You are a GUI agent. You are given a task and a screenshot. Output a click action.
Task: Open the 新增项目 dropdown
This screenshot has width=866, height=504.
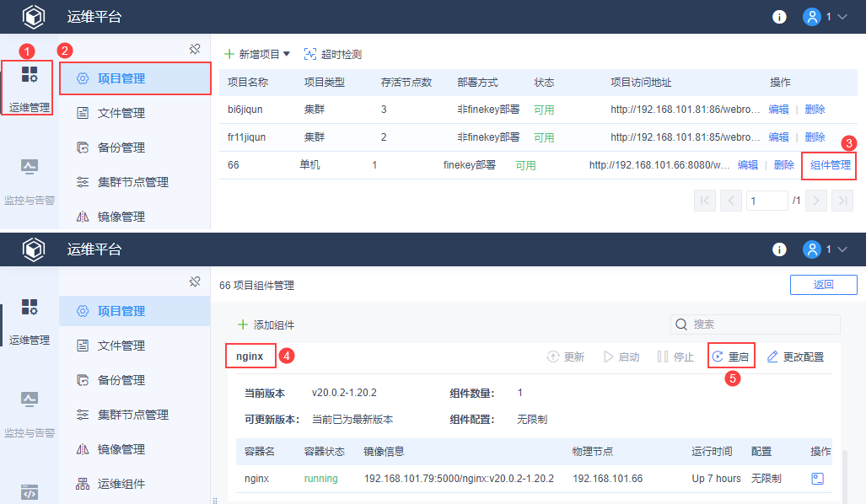tap(257, 54)
